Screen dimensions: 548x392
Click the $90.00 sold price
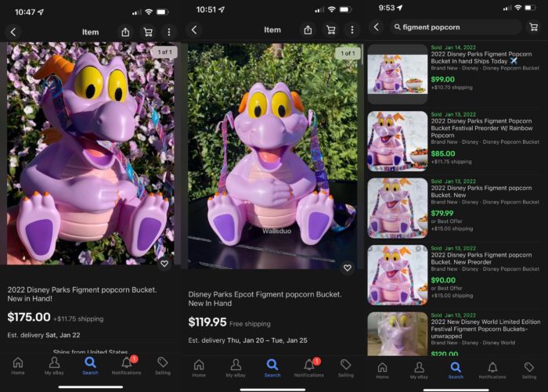443,280
